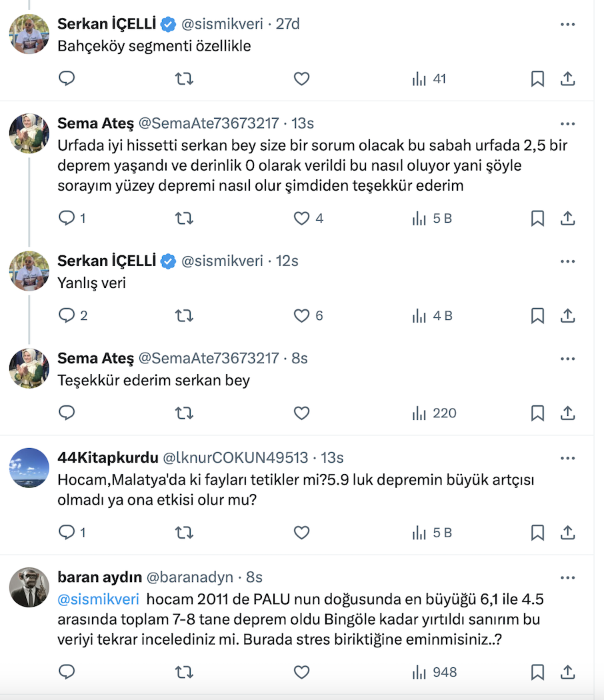The image size is (604, 700).
Task: Share 44Kitapkurdu's Malatya tweet
Action: 567,533
